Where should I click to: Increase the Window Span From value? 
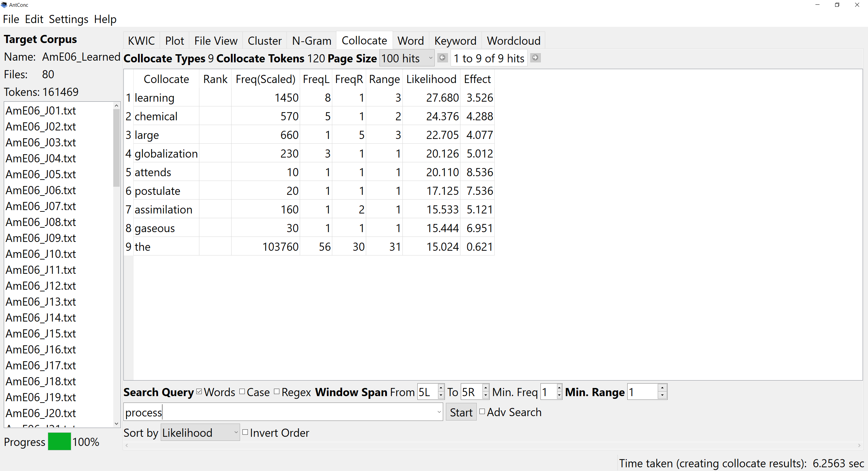(x=441, y=388)
